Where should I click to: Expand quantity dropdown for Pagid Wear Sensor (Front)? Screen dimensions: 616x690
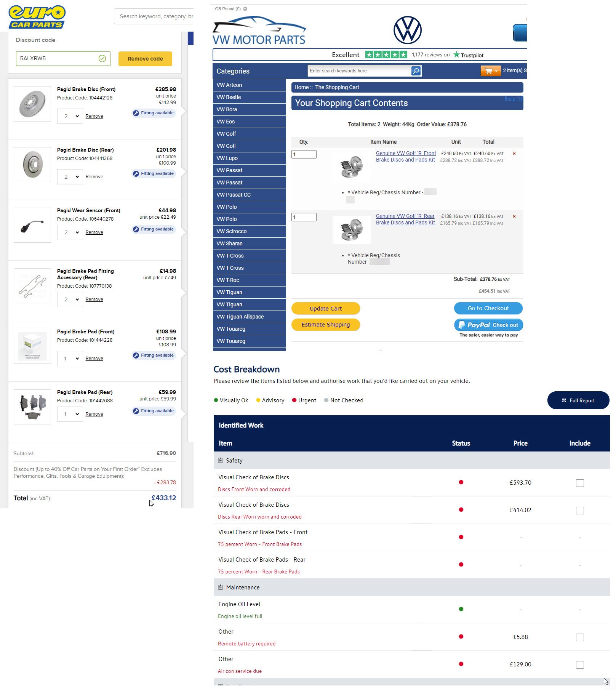(x=70, y=232)
